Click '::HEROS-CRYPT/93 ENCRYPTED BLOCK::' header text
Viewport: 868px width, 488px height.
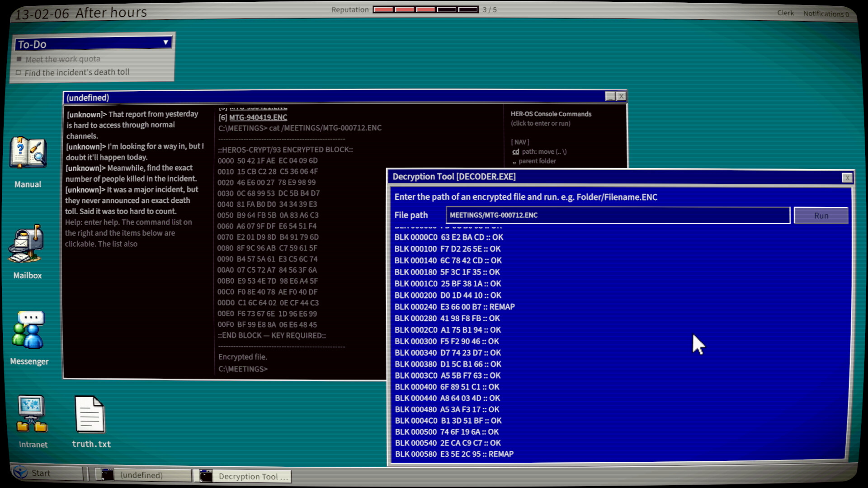(285, 150)
